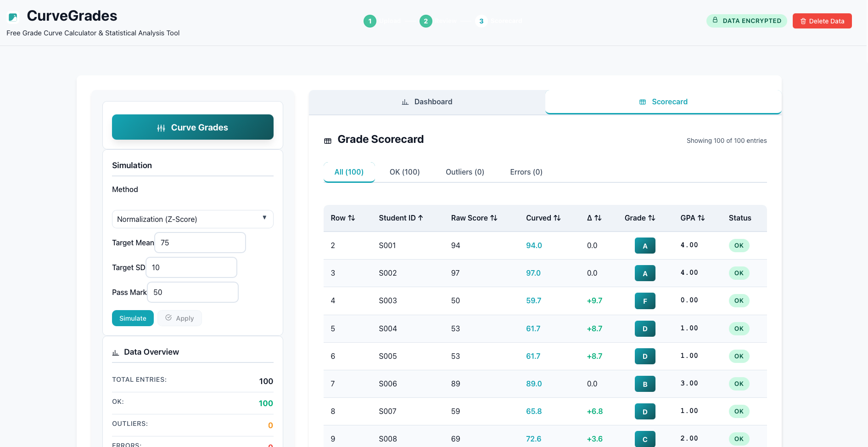Click the lock icon in Data Encrypted badge
This screenshot has height=447, width=868.
[715, 21]
